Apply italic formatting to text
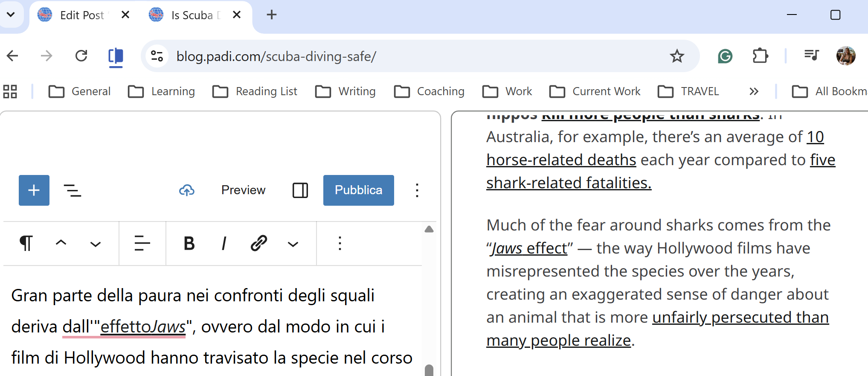The width and height of the screenshot is (868, 376). coord(224,244)
